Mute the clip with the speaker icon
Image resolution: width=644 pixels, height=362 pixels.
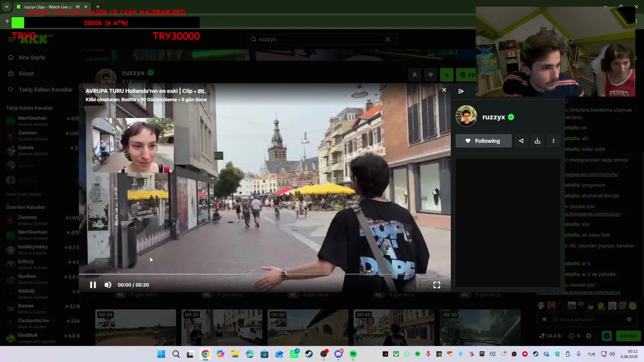(x=108, y=285)
